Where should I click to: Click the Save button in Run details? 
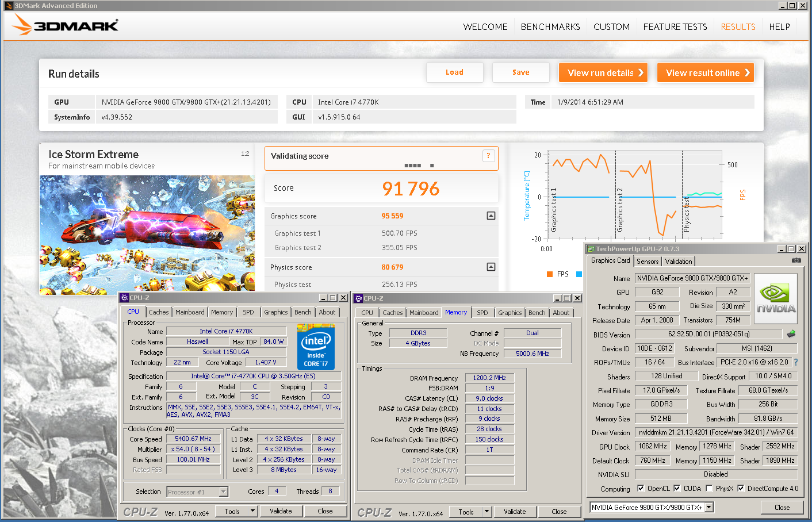pos(520,72)
